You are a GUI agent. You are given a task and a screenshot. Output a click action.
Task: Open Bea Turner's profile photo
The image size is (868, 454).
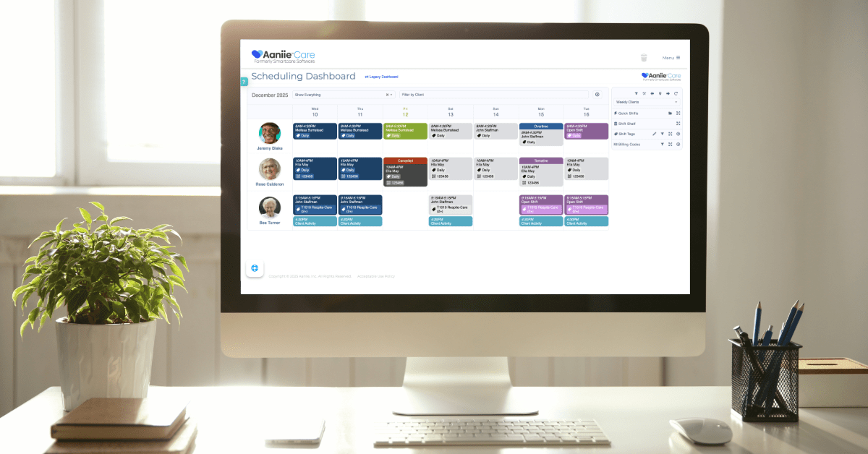coord(270,207)
